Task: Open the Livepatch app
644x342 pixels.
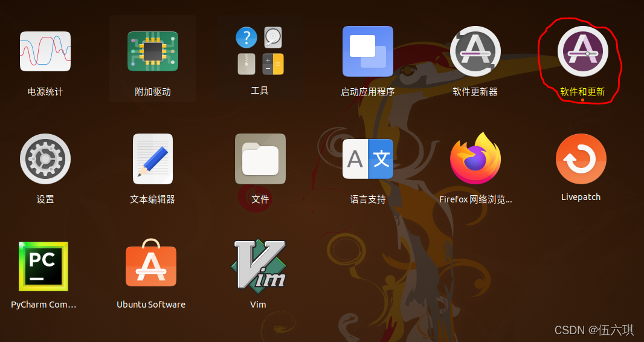Action: [581, 159]
